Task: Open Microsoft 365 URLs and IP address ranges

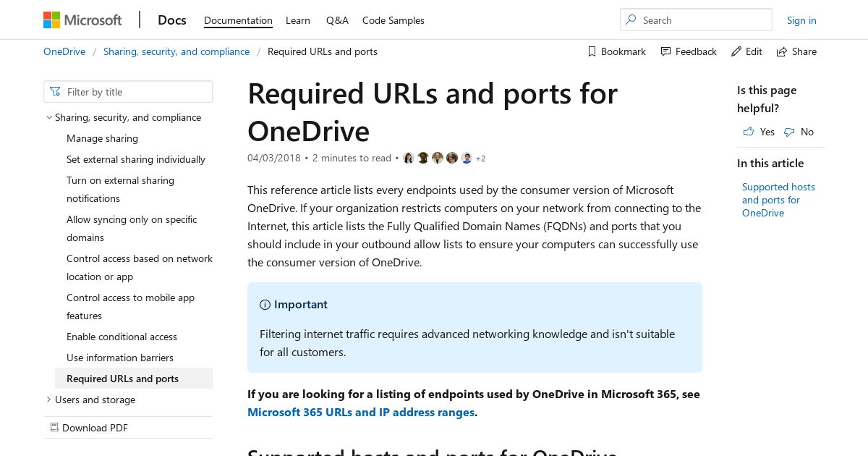Action: pyautogui.click(x=361, y=412)
